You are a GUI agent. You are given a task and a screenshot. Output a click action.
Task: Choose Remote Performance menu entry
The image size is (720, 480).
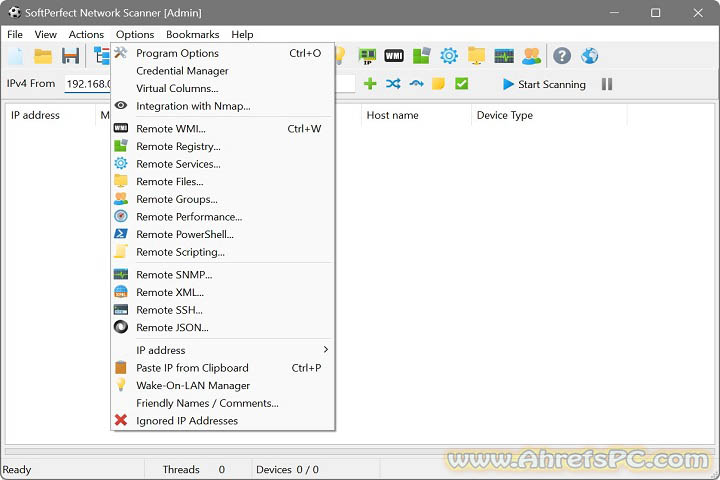(223, 217)
